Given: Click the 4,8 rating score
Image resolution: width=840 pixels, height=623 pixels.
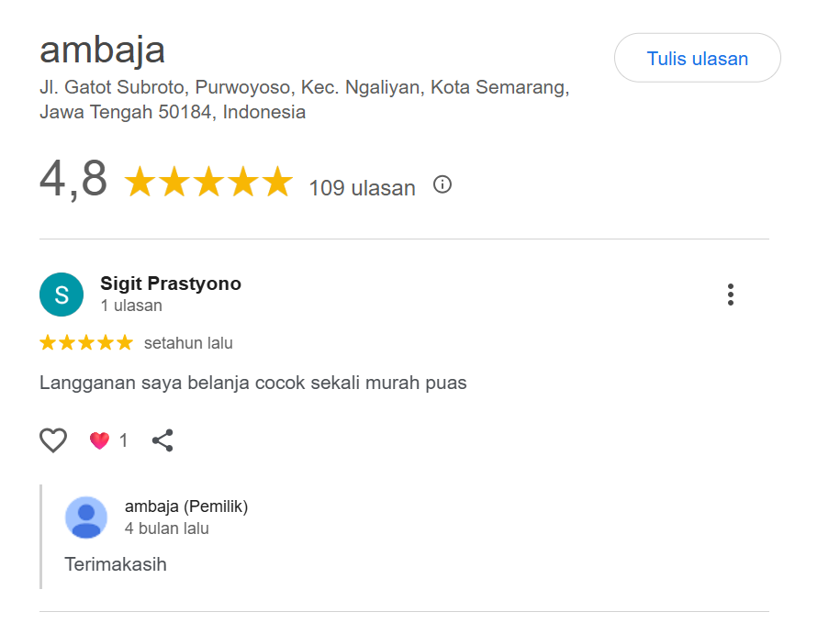Looking at the screenshot, I should [73, 179].
